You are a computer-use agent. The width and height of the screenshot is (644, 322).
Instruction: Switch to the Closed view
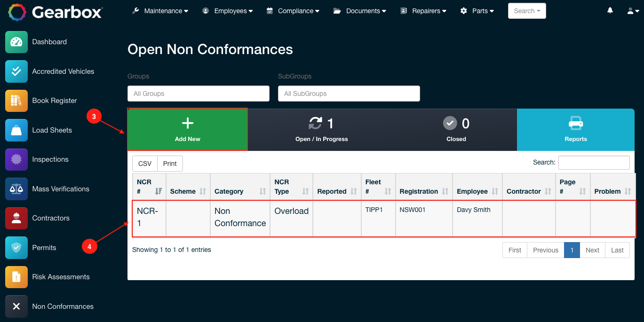pyautogui.click(x=456, y=129)
